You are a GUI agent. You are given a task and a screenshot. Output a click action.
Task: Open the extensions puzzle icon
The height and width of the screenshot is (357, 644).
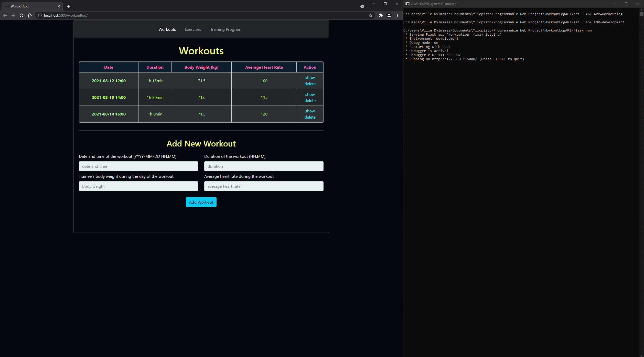pyautogui.click(x=381, y=15)
